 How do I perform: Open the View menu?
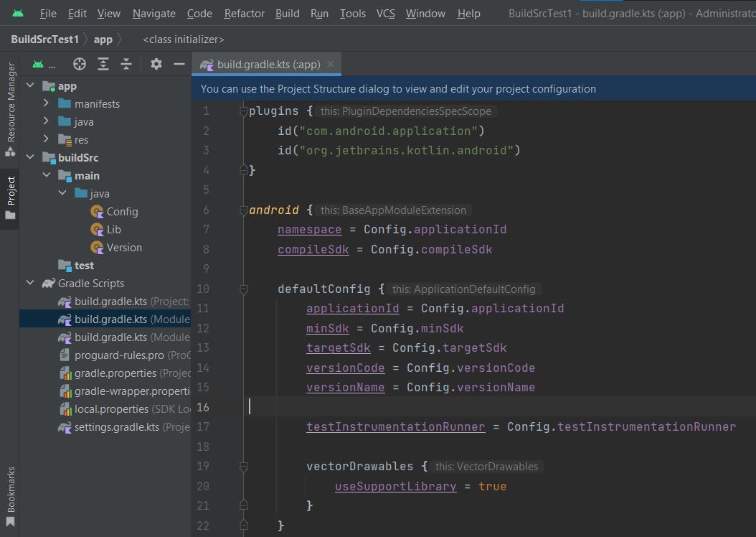coord(108,14)
